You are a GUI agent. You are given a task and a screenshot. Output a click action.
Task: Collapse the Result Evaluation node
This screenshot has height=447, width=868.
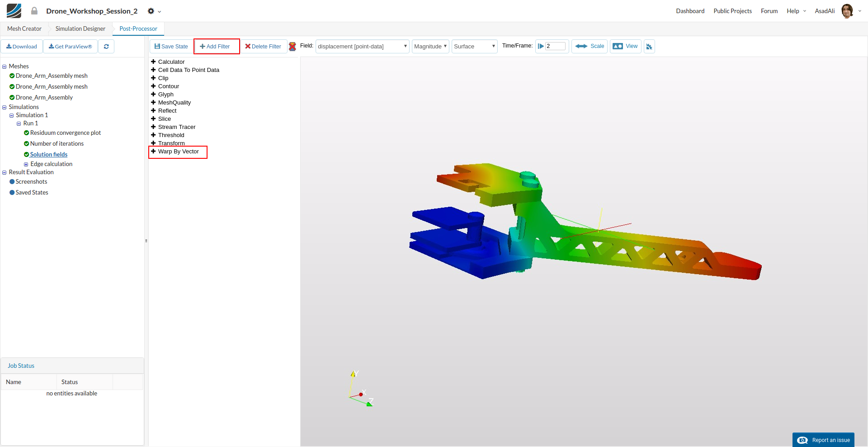point(5,172)
